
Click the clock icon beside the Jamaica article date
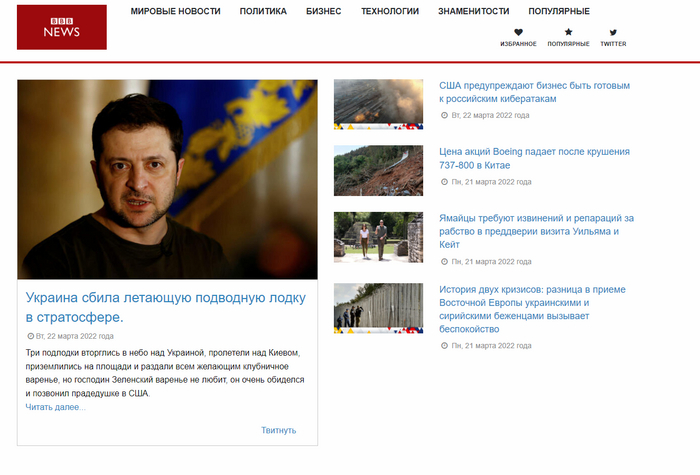pos(444,262)
